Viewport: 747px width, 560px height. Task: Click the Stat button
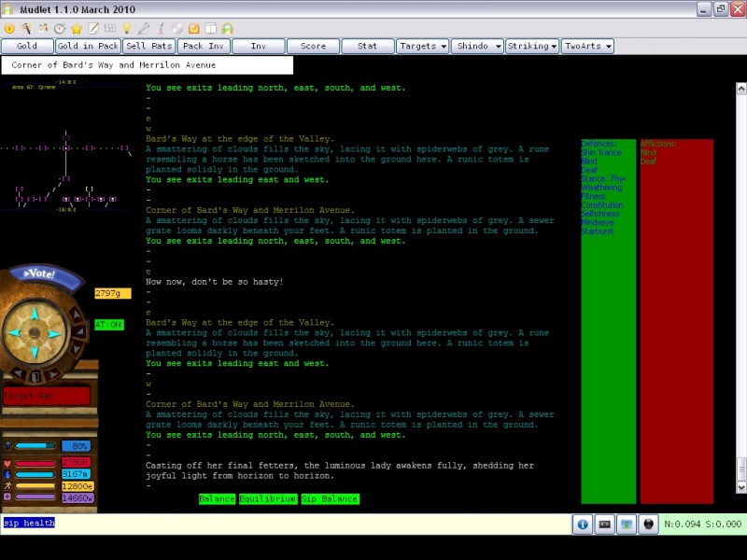(x=368, y=46)
